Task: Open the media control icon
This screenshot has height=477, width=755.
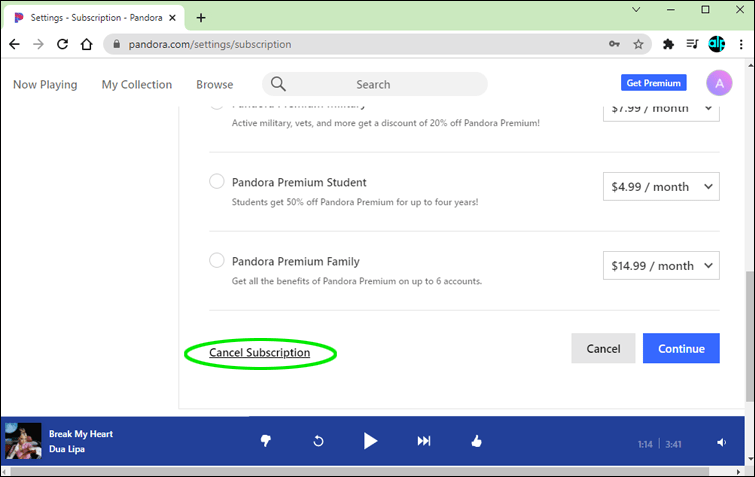Action: coord(692,44)
